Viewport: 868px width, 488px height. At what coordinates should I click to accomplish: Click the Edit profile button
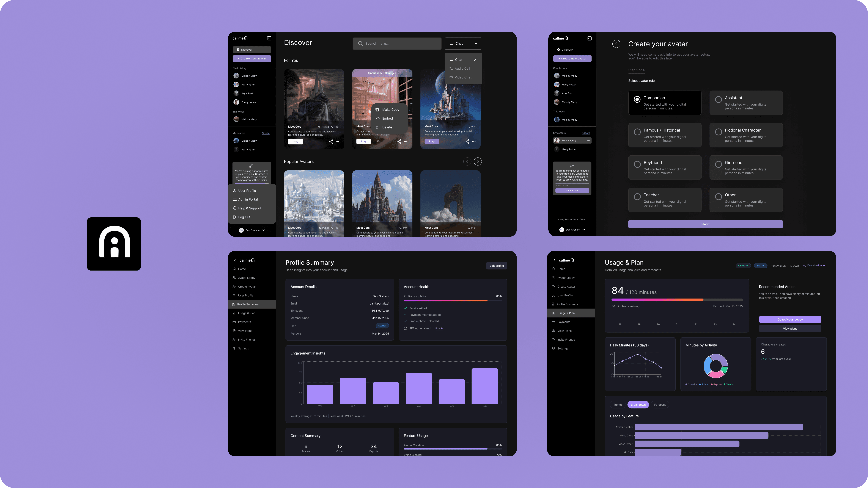[x=496, y=266]
